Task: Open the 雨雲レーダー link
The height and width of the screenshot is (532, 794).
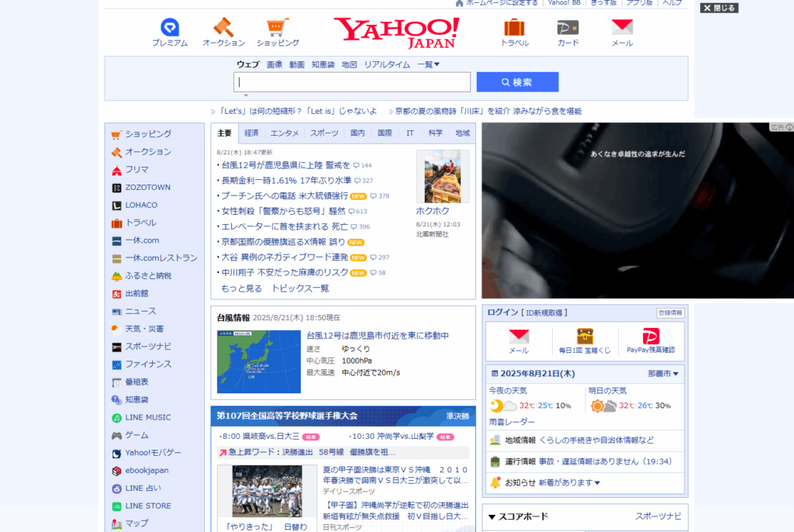Action: pyautogui.click(x=512, y=422)
